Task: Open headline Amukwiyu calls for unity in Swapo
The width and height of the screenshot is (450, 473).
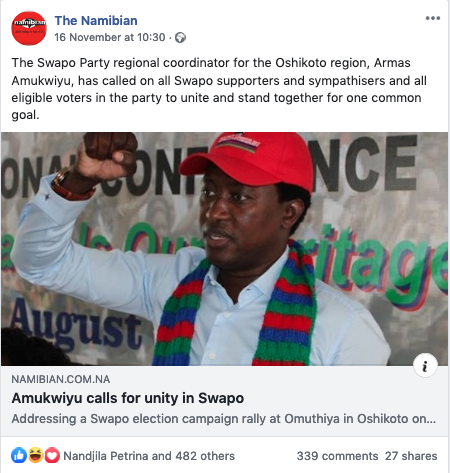Action: point(128,398)
